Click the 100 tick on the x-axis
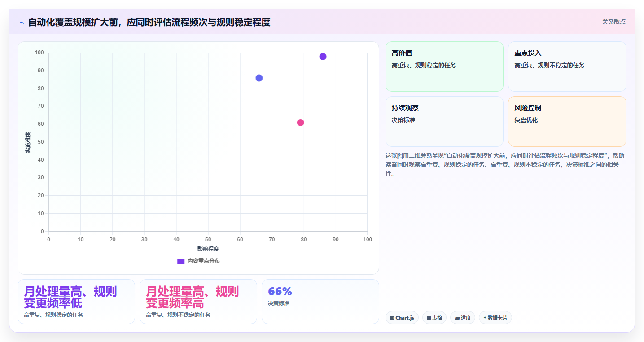This screenshot has width=644, height=342. click(368, 240)
